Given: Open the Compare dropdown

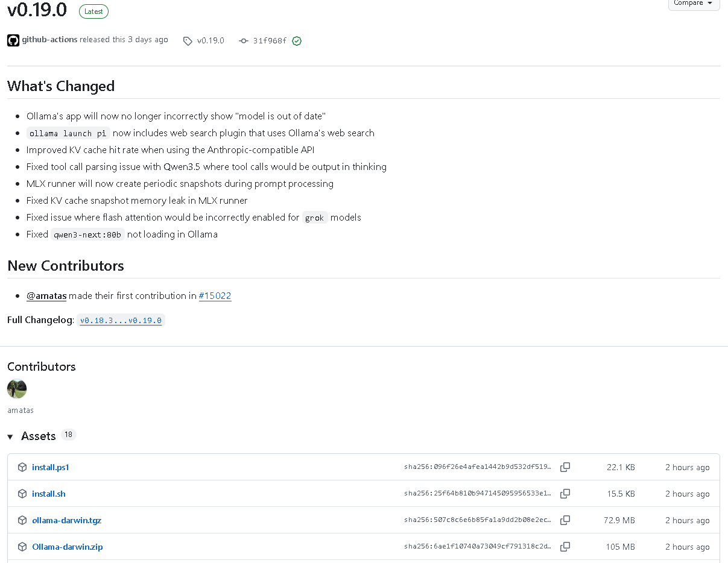Looking at the screenshot, I should [694, 4].
